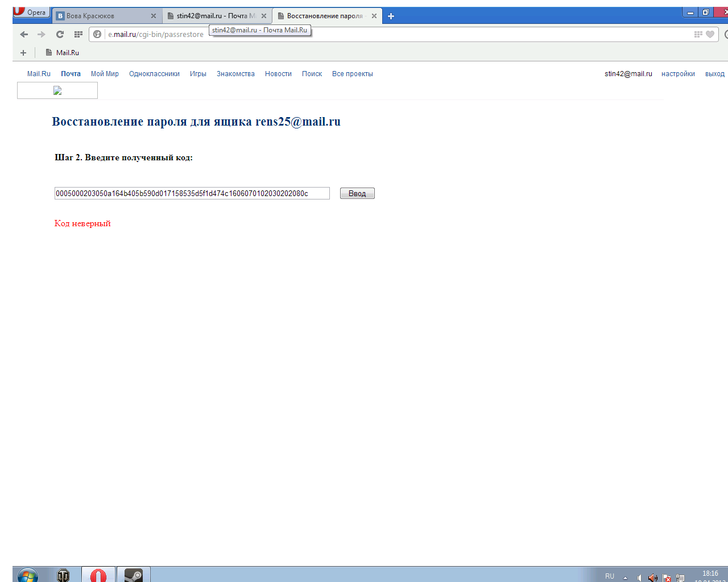Reload the page with the refresh icon

60,34
